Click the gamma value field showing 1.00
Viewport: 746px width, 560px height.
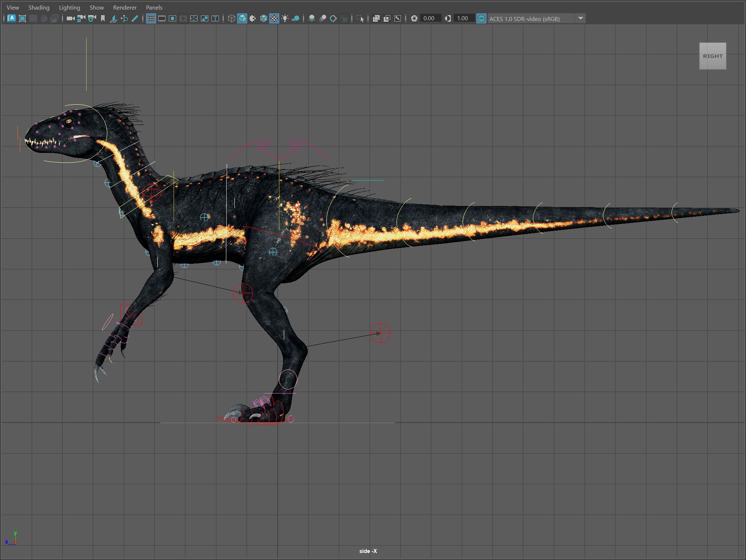[x=463, y=18]
